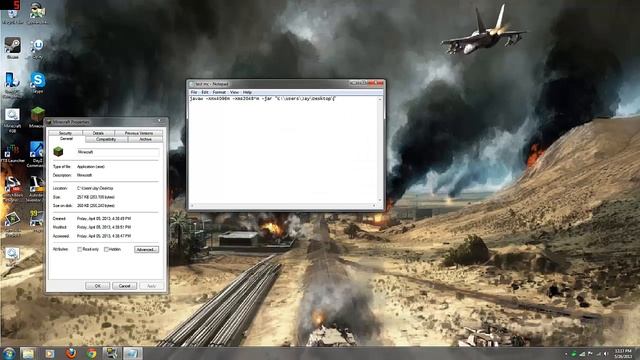
Task: Switch to the Details tab
Action: pyautogui.click(x=98, y=133)
